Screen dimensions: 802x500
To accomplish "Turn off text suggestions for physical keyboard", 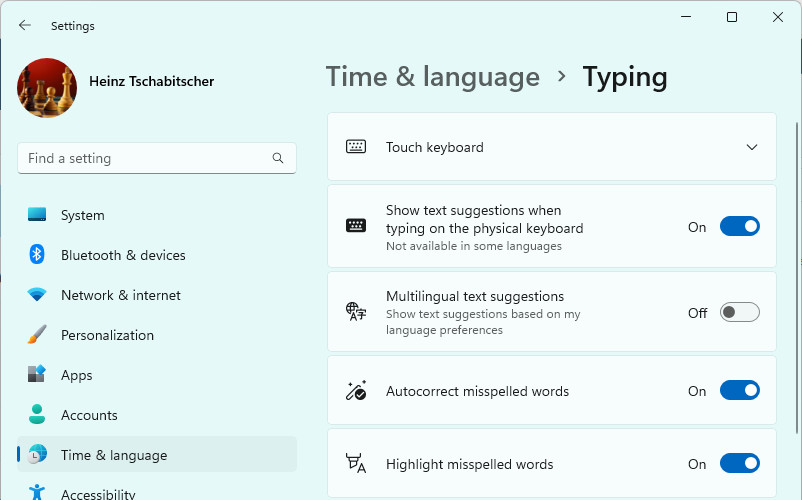I will 740,226.
